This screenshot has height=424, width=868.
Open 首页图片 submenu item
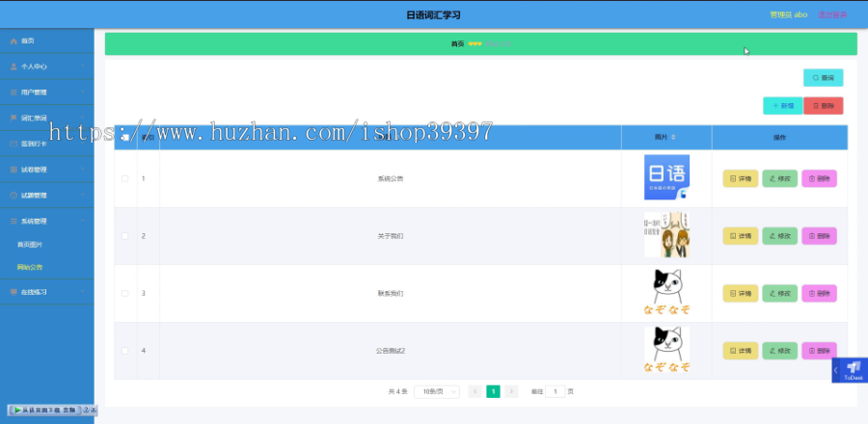[x=30, y=245]
